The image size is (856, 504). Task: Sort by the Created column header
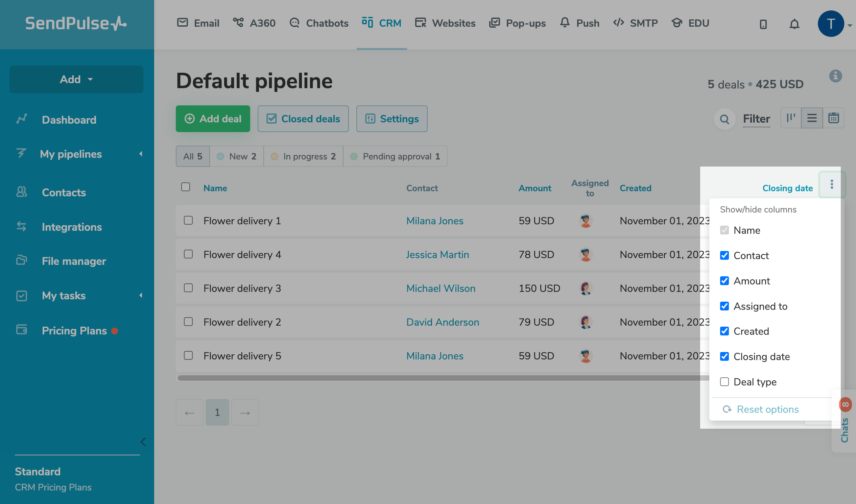pyautogui.click(x=636, y=188)
